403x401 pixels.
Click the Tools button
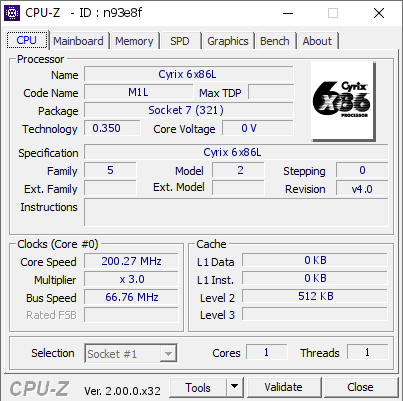pos(198,387)
